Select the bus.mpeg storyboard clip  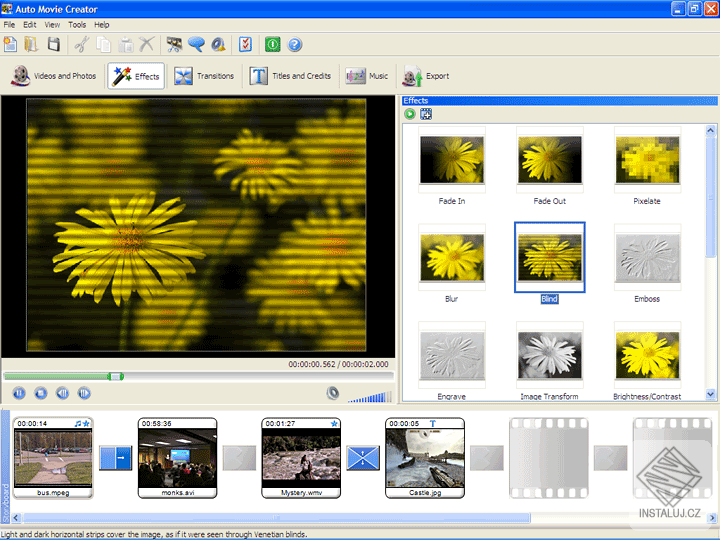click(53, 458)
